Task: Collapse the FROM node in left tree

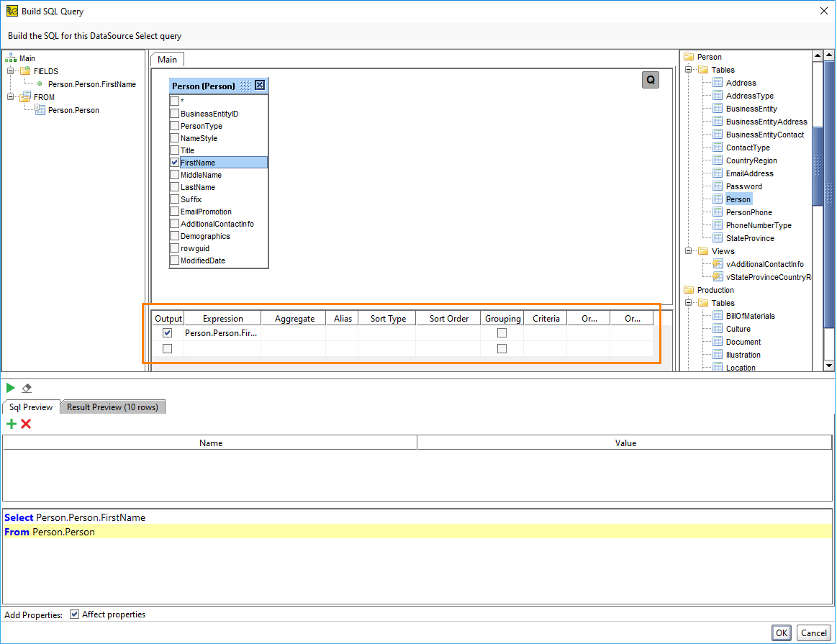Action: tap(10, 97)
